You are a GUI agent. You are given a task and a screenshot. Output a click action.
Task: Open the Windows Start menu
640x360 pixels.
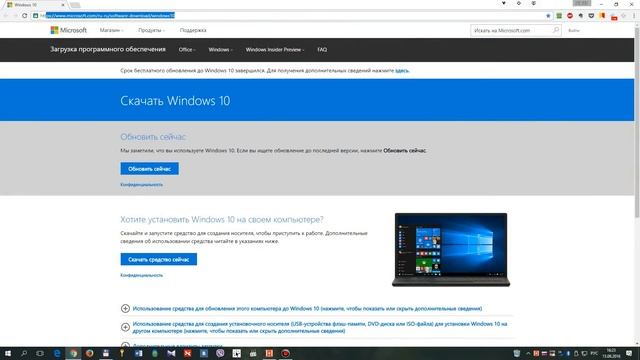pyautogui.click(x=8, y=353)
